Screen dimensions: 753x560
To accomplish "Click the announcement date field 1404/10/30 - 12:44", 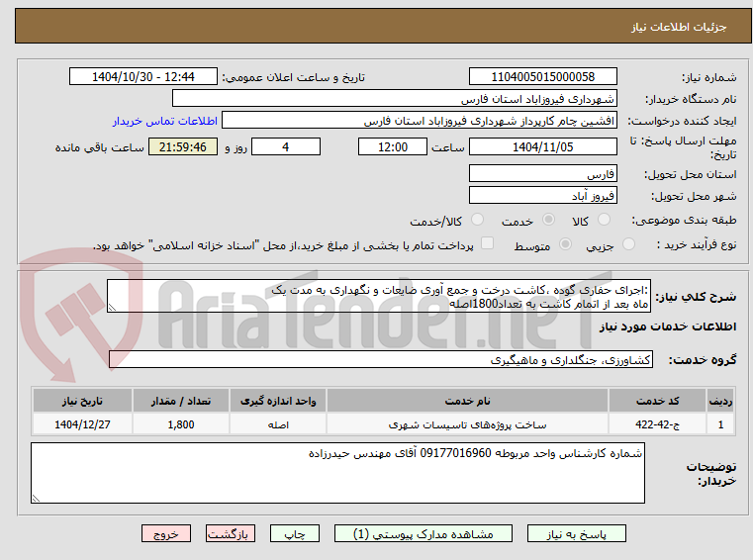I will (143, 77).
